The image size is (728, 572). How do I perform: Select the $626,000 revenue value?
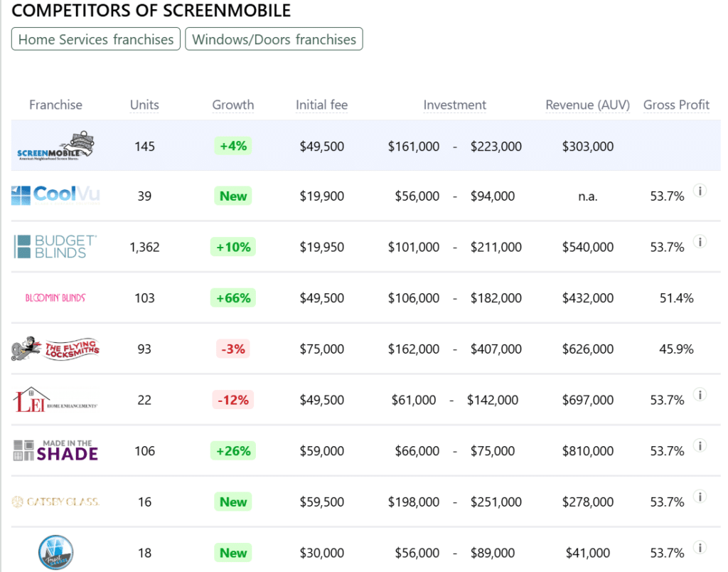click(x=588, y=349)
